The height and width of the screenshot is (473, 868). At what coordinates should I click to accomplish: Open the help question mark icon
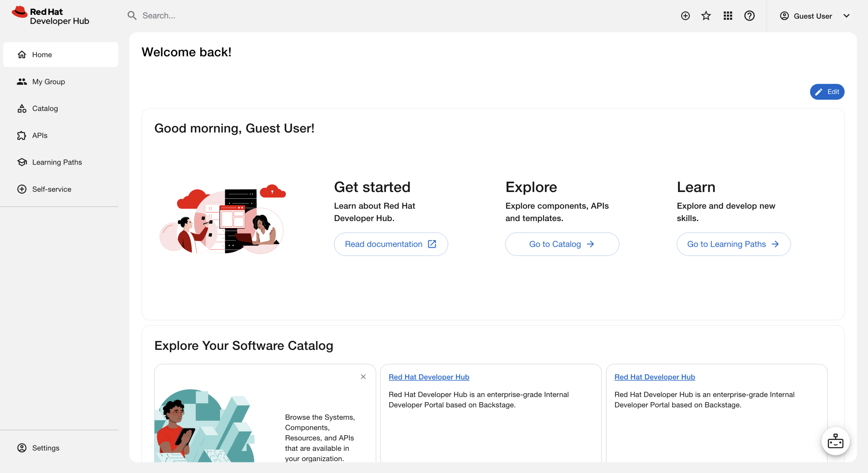tap(749, 16)
